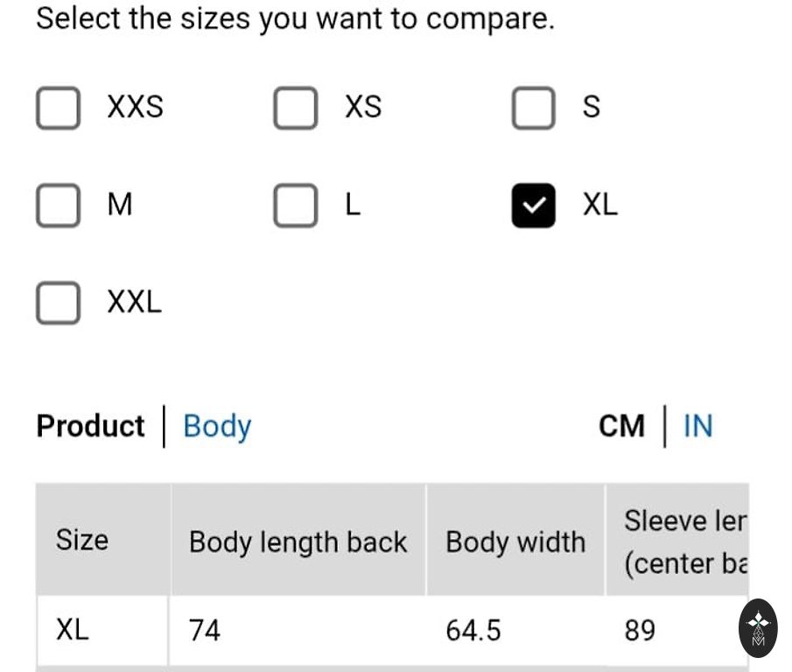This screenshot has height=672, width=792.
Task: Check the L size checkbox
Action: click(295, 206)
